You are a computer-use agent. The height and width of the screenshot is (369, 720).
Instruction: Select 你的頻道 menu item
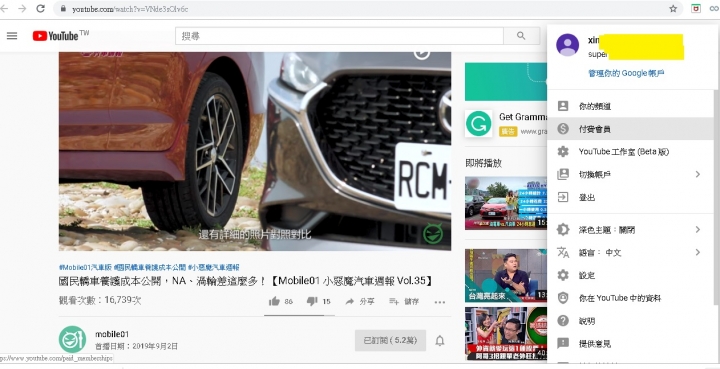631,106
